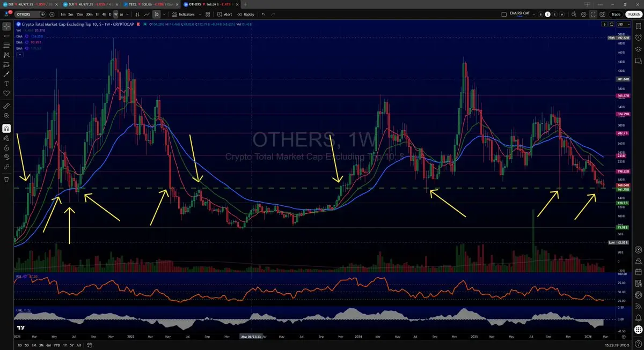Set the date range to All
This screenshot has width=644, height=350.
click(79, 345)
